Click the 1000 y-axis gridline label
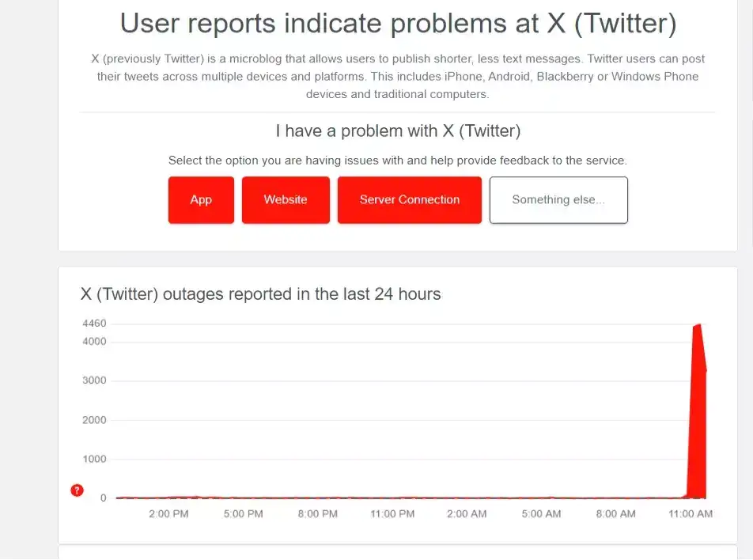Screen dimensions: 753x560 (94, 460)
